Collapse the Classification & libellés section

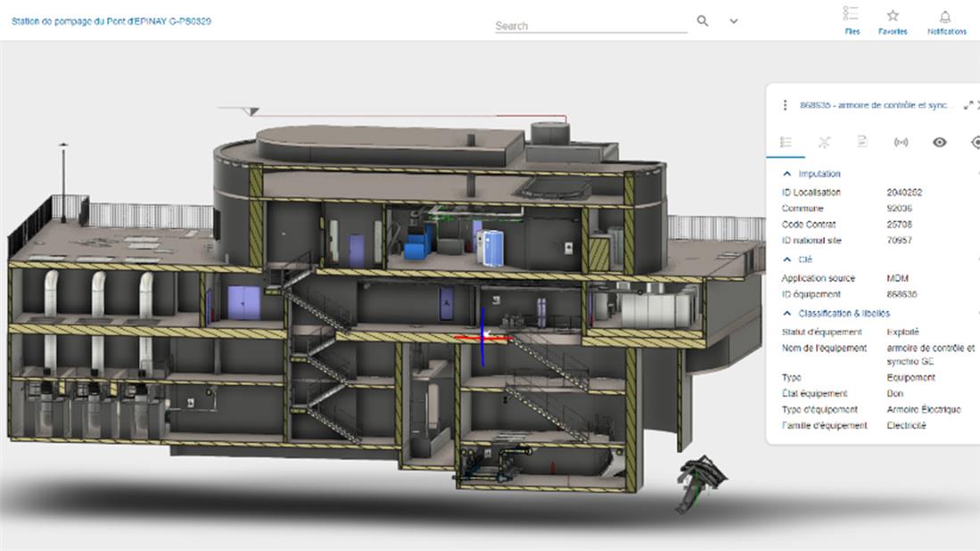point(786,314)
